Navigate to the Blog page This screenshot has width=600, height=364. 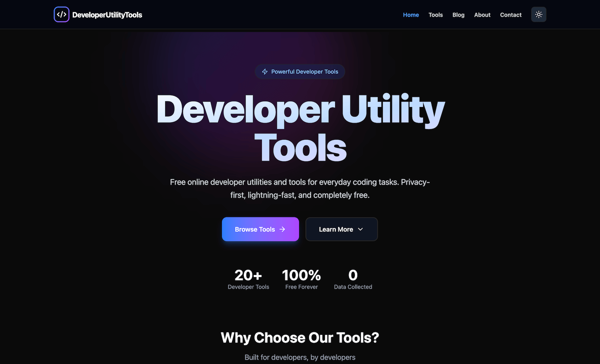tap(458, 15)
